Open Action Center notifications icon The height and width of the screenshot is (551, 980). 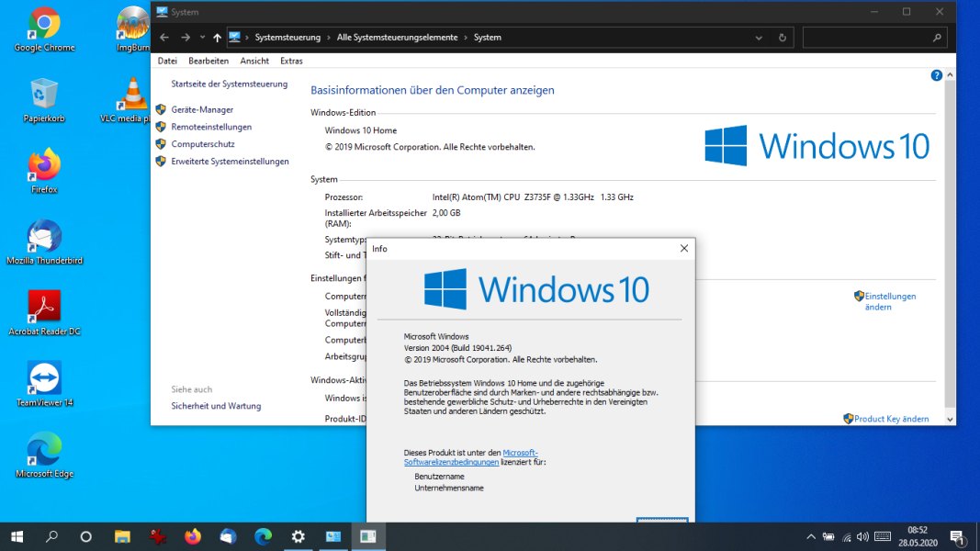957,536
